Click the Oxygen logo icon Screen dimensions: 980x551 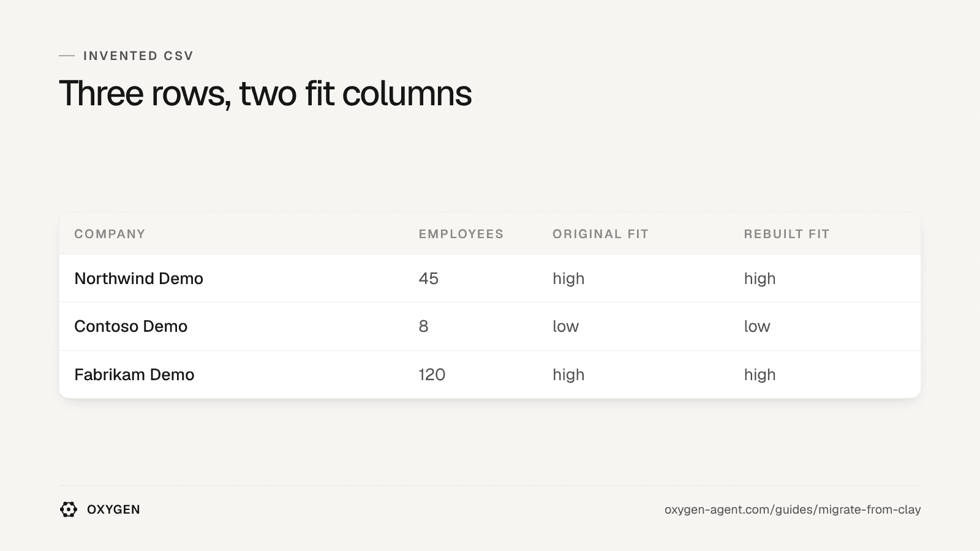click(x=69, y=509)
